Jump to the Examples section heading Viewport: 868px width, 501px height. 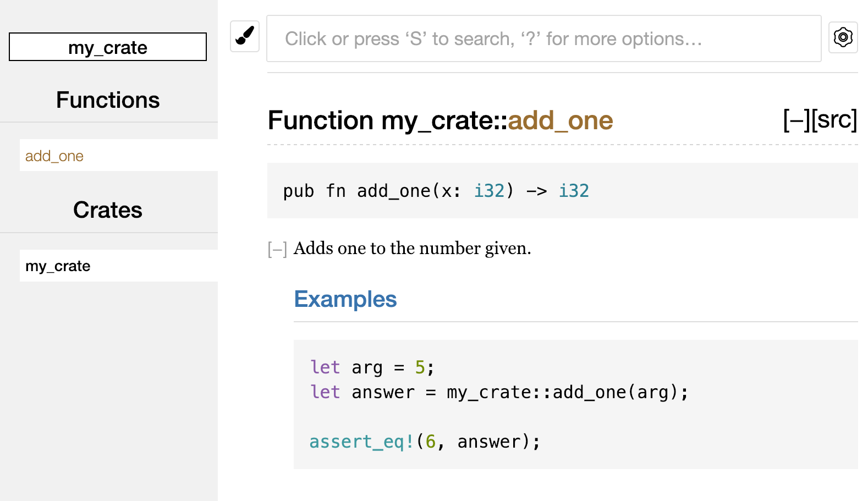345,299
